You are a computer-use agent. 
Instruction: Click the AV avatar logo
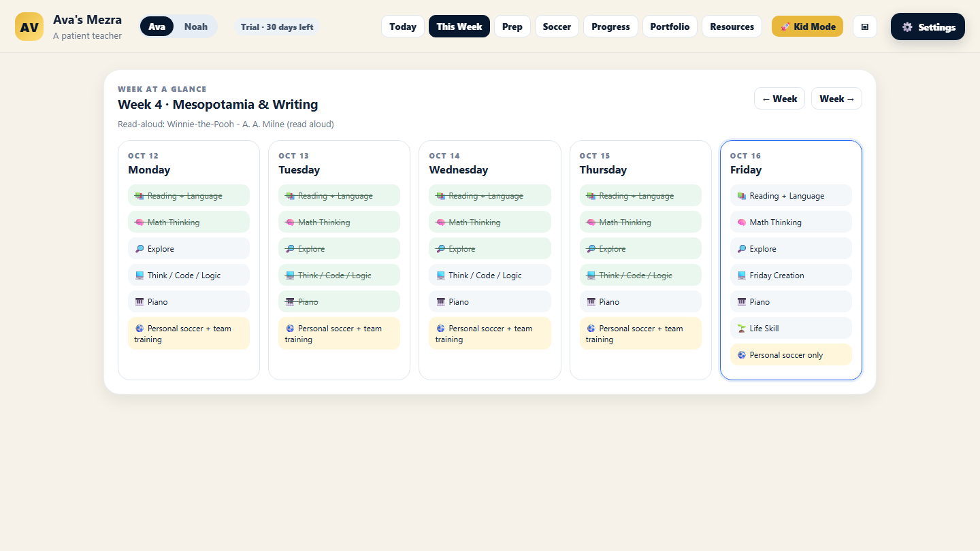pos(29,27)
